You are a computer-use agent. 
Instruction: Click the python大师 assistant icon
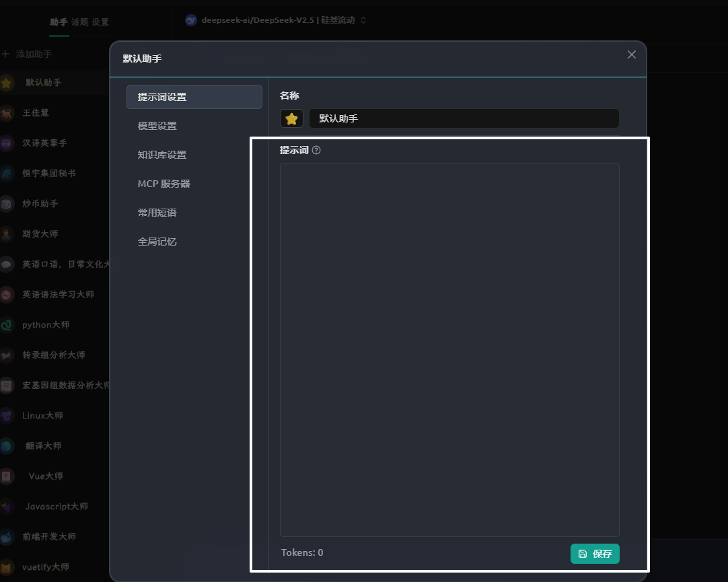pos(6,325)
